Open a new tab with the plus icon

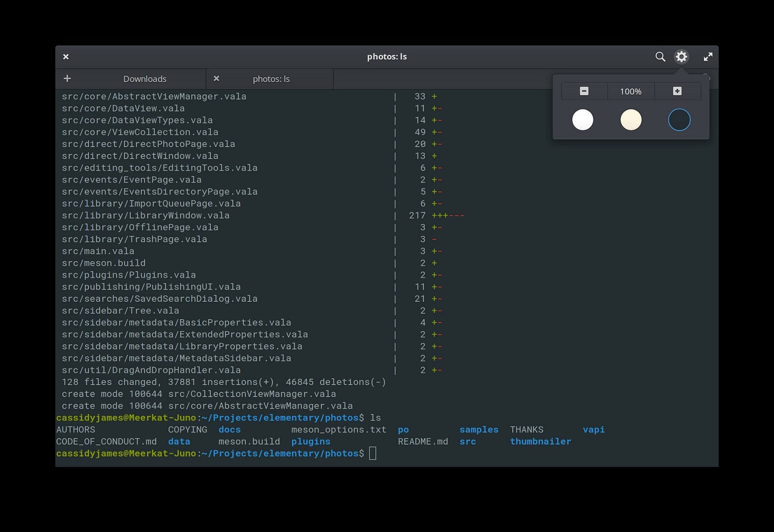(67, 78)
